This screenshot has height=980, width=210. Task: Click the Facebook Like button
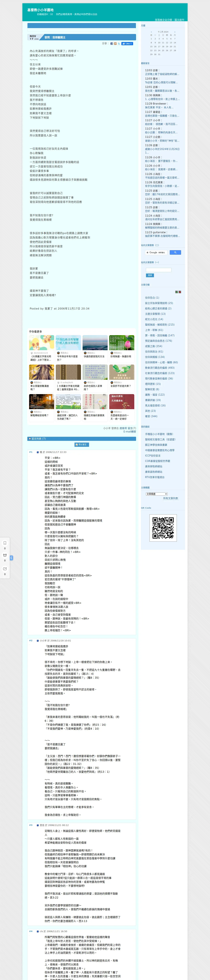[127, 44]
